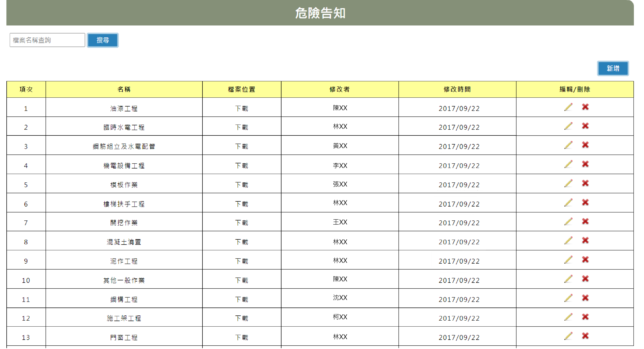Screen dimensions: 644x349
Task: Edit the 油漆工程 row with pencil icon
Action: coord(568,107)
